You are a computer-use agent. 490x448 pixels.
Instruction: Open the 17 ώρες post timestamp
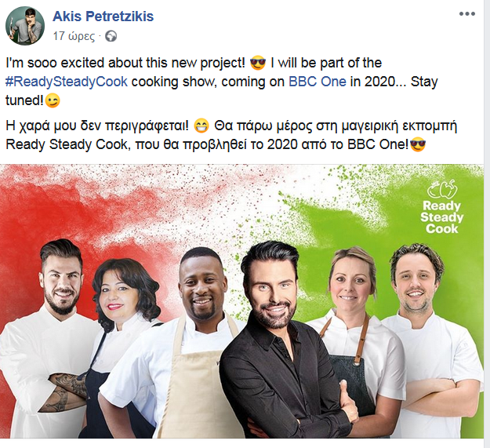pos(74,36)
